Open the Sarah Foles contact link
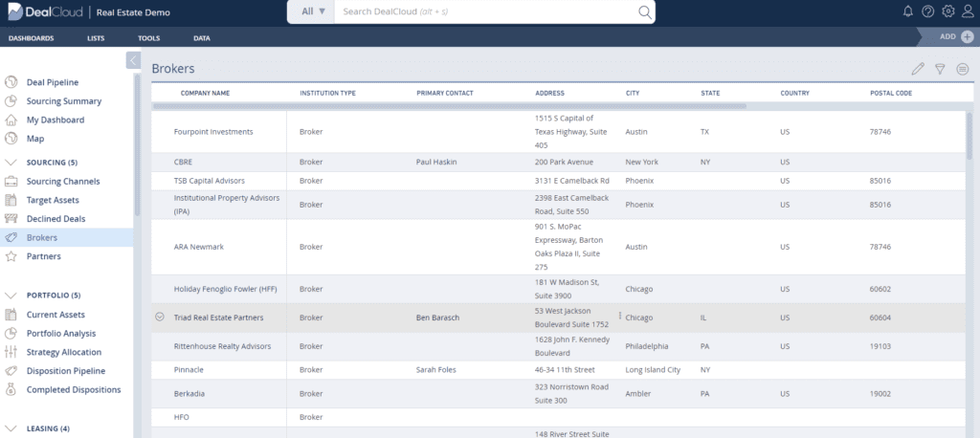Screen dimensions: 980x438 click(435, 370)
